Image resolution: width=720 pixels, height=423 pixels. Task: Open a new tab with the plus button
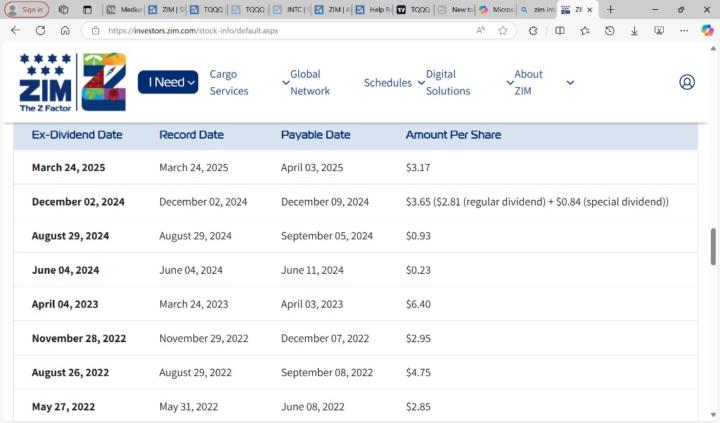(611, 9)
